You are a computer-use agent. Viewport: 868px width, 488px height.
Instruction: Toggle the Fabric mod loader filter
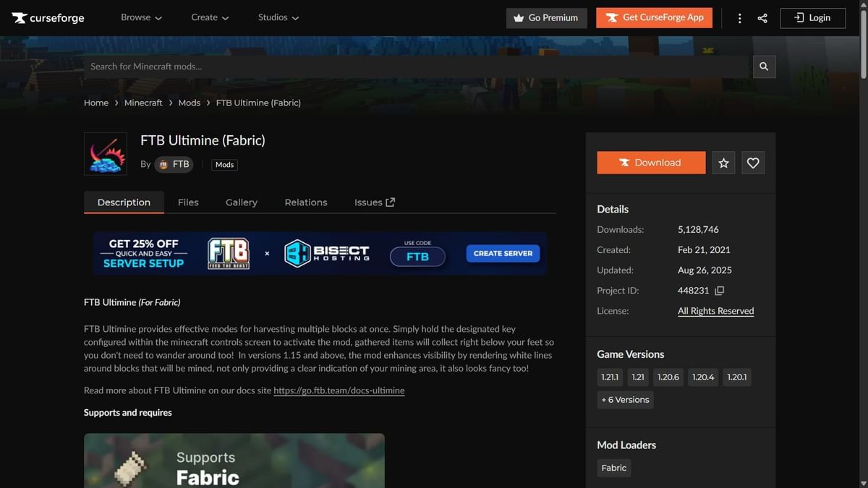point(613,468)
